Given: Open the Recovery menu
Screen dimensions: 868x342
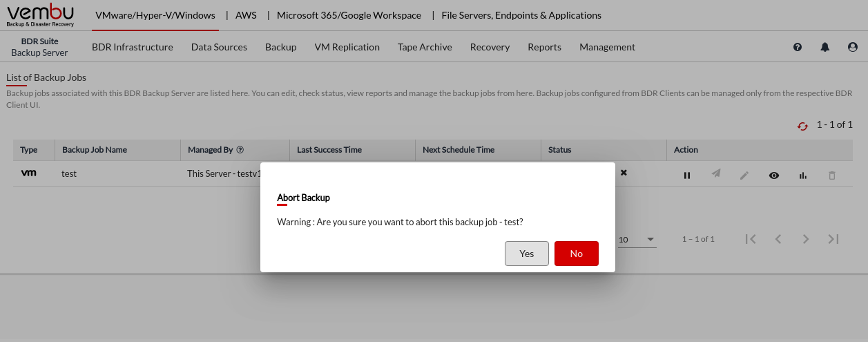Looking at the screenshot, I should click(490, 47).
